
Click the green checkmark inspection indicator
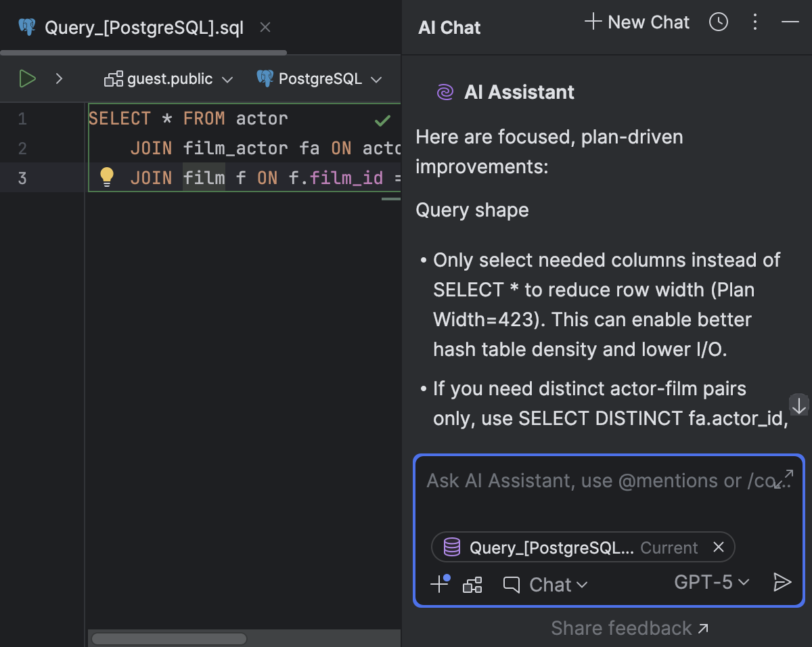[x=382, y=120]
